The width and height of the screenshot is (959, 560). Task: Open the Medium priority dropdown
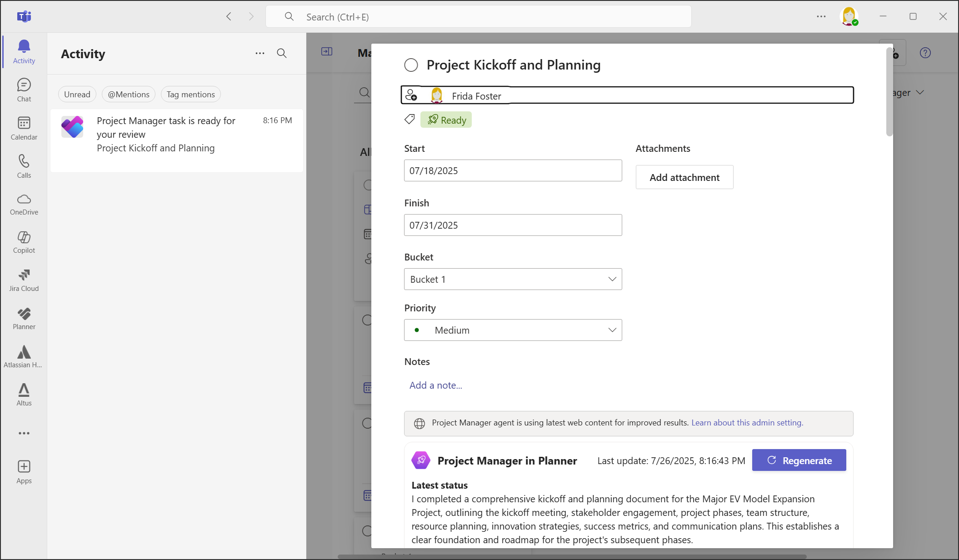pos(513,330)
